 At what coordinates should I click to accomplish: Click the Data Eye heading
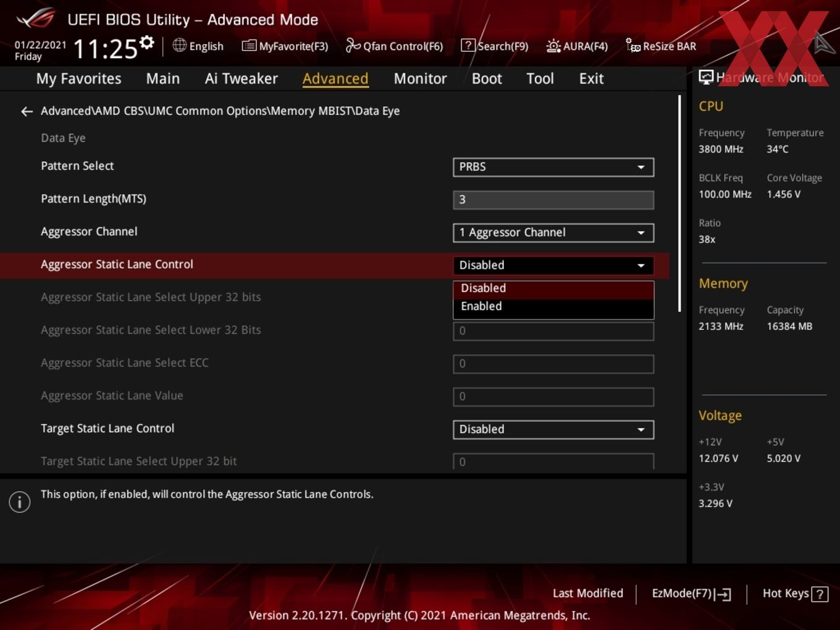pyautogui.click(x=63, y=138)
